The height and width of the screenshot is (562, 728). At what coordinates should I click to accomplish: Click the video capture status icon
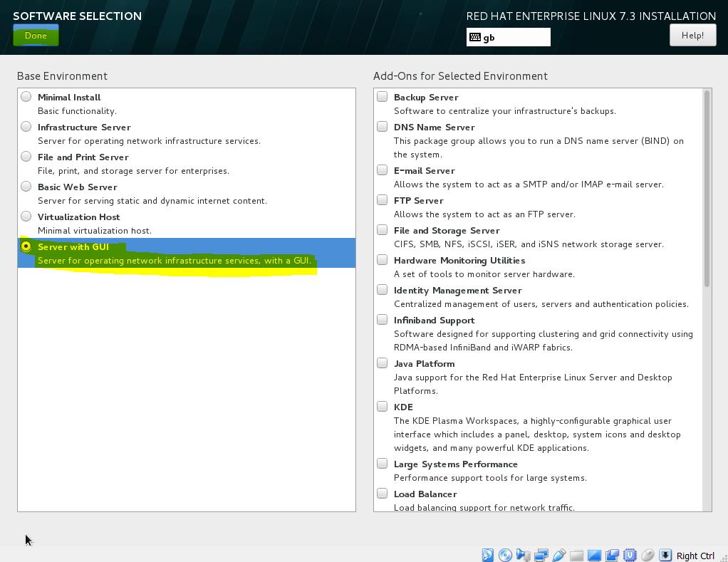(x=612, y=555)
